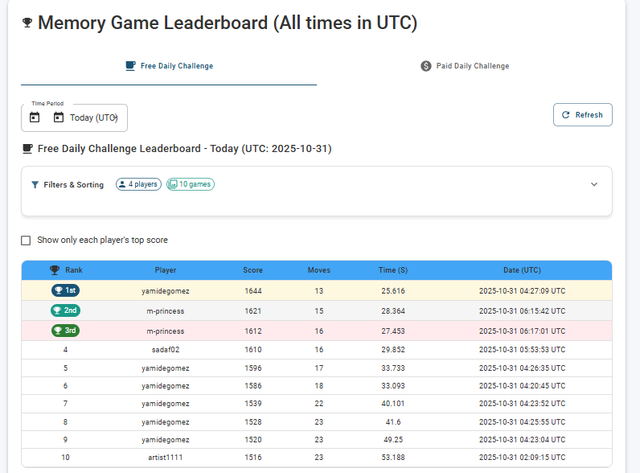Sort by the Date (UTC) column header
This screenshot has width=640, height=473.
tap(522, 270)
